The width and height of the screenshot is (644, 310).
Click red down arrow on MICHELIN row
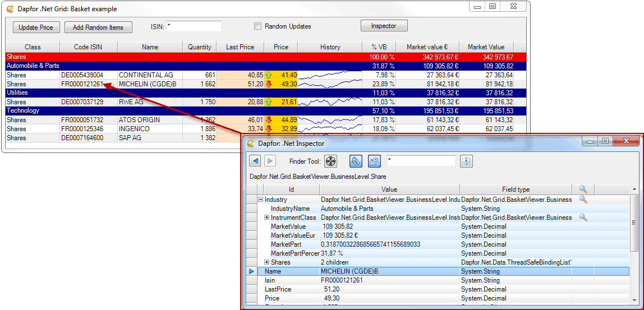pos(269,84)
